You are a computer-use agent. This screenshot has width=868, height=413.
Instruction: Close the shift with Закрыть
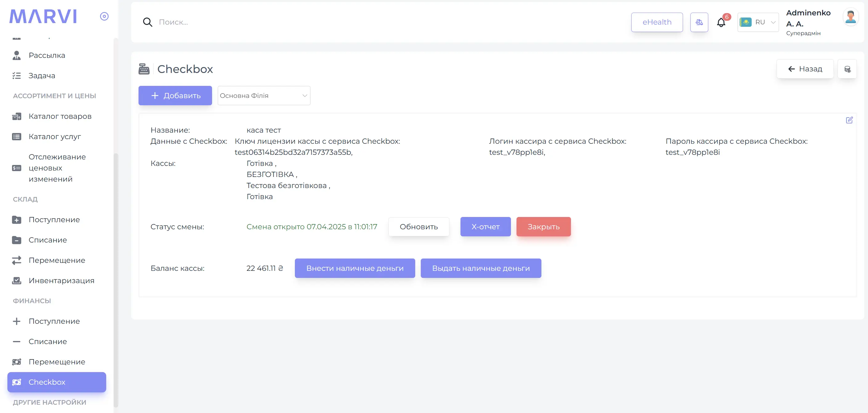(x=544, y=227)
